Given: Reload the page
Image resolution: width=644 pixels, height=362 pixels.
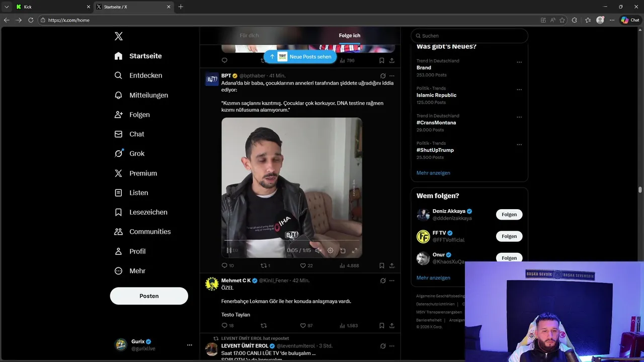Looking at the screenshot, I should 31,20.
